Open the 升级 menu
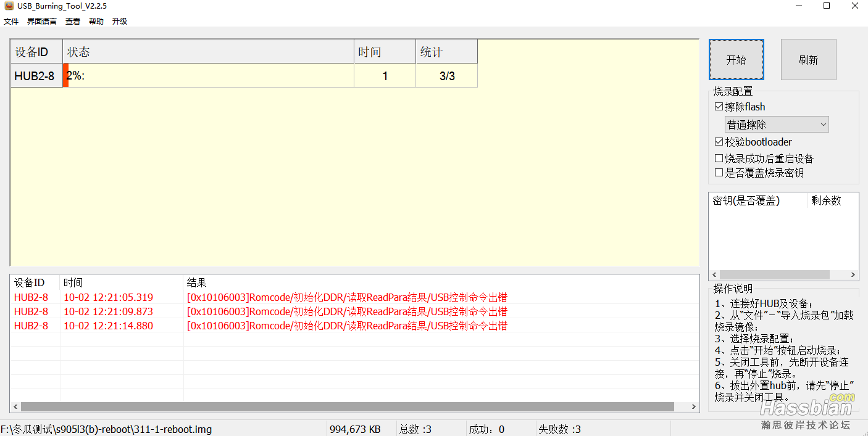 [120, 21]
